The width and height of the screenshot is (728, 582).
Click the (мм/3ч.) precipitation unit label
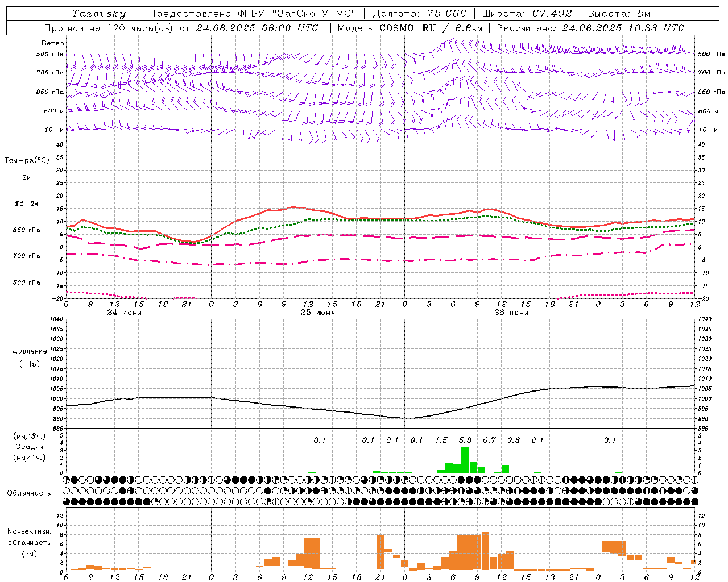click(x=29, y=436)
